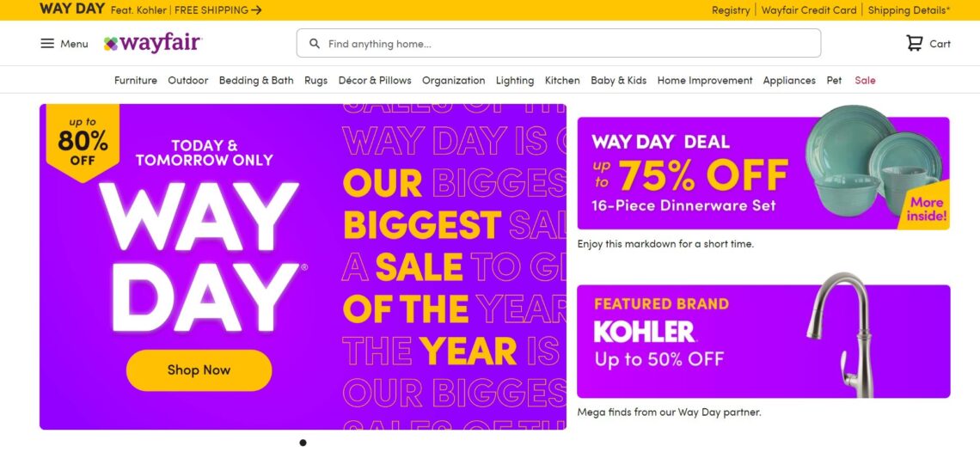Click the Free Shipping arrow icon
The height and width of the screenshot is (452, 980).
[x=257, y=10]
